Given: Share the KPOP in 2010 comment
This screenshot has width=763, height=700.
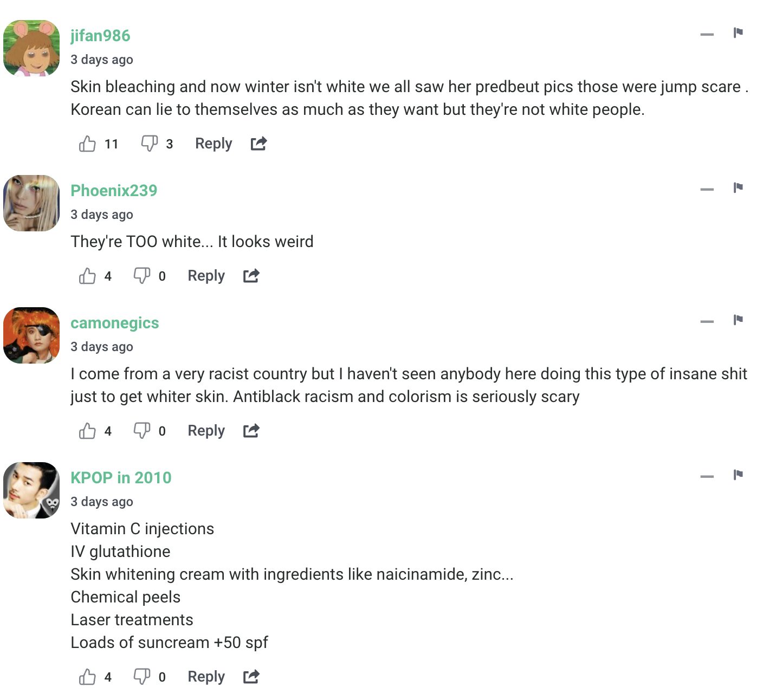Looking at the screenshot, I should [x=251, y=677].
